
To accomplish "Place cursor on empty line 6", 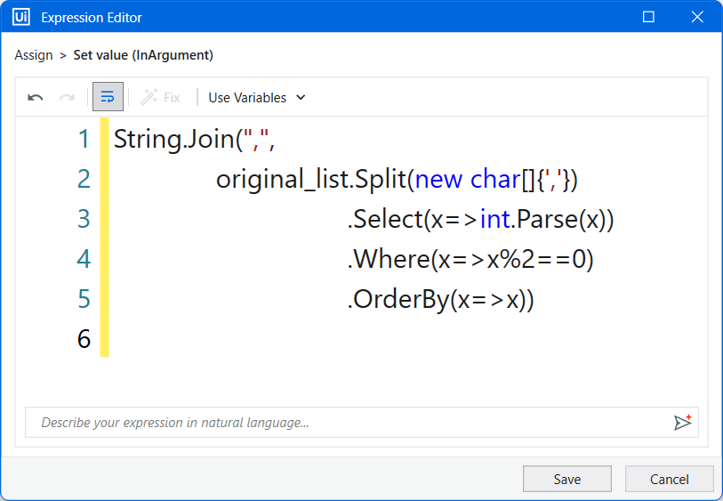I will pos(406,339).
